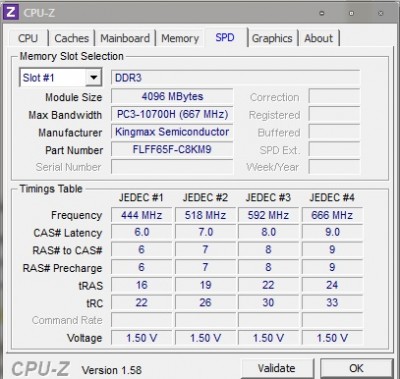The height and width of the screenshot is (379, 400).
Task: Close the CPU-Z window
Action: [x=381, y=13]
